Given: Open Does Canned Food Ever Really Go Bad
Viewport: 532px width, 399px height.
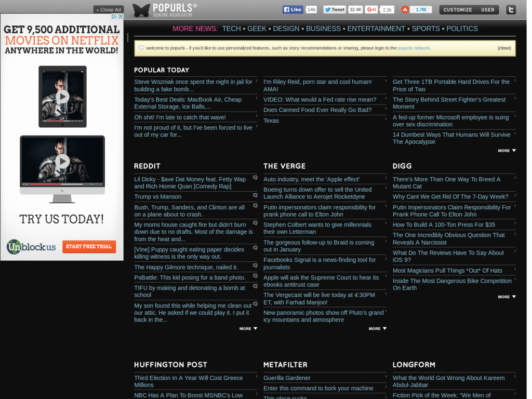Looking at the screenshot, I should (x=317, y=110).
